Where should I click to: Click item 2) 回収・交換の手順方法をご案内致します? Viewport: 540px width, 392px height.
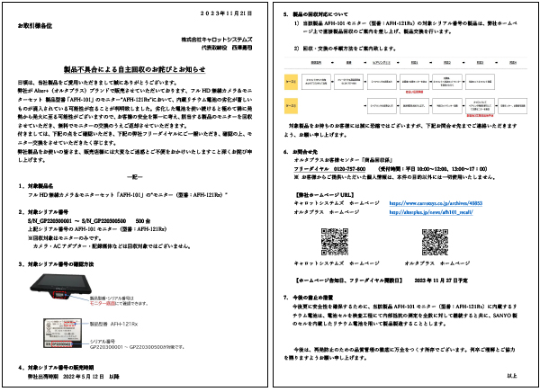click(x=345, y=49)
